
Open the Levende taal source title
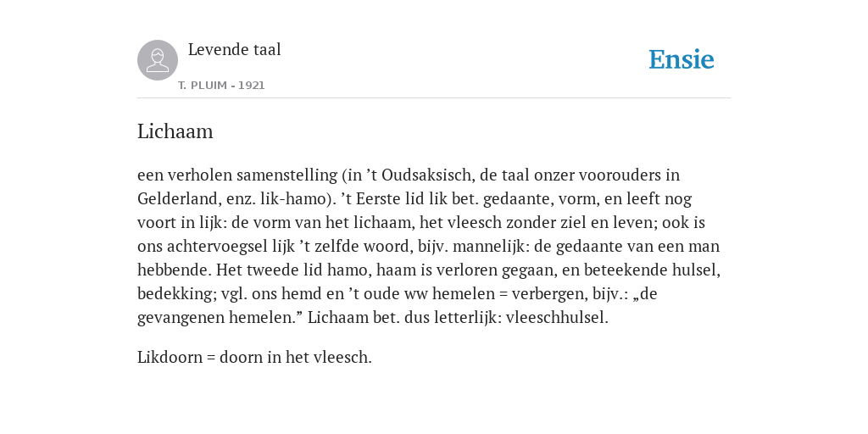click(235, 49)
